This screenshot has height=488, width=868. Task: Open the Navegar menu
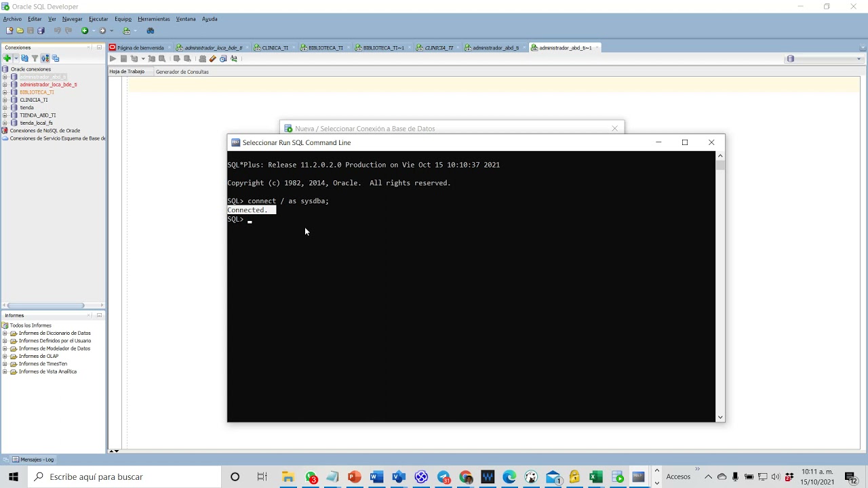point(72,19)
